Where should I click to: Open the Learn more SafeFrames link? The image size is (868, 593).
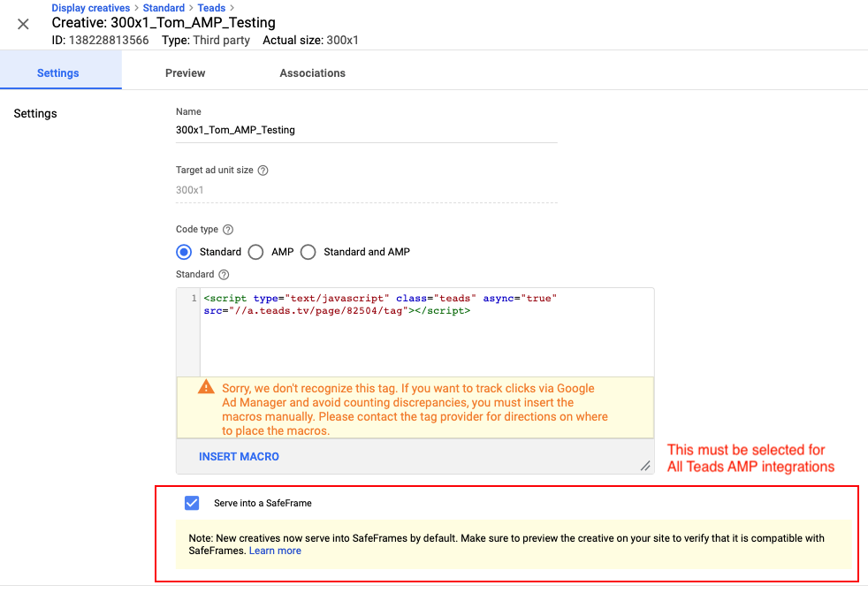pos(275,551)
